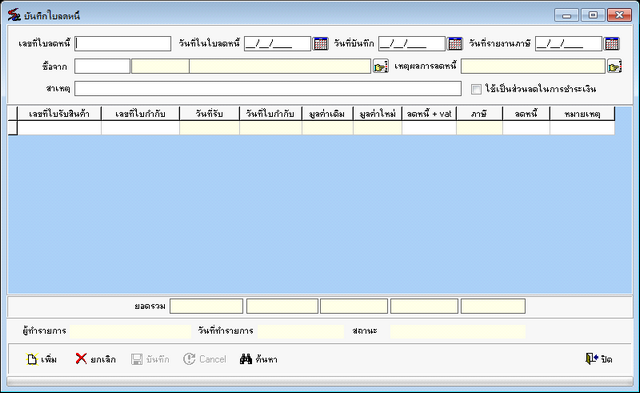This screenshot has width=640, height=393.
Task: Click the เพิ่ม (add) button
Action: [42, 359]
